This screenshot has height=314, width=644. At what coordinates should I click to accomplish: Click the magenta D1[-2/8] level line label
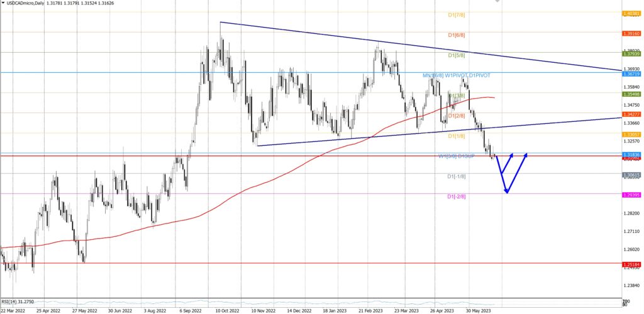[456, 197]
